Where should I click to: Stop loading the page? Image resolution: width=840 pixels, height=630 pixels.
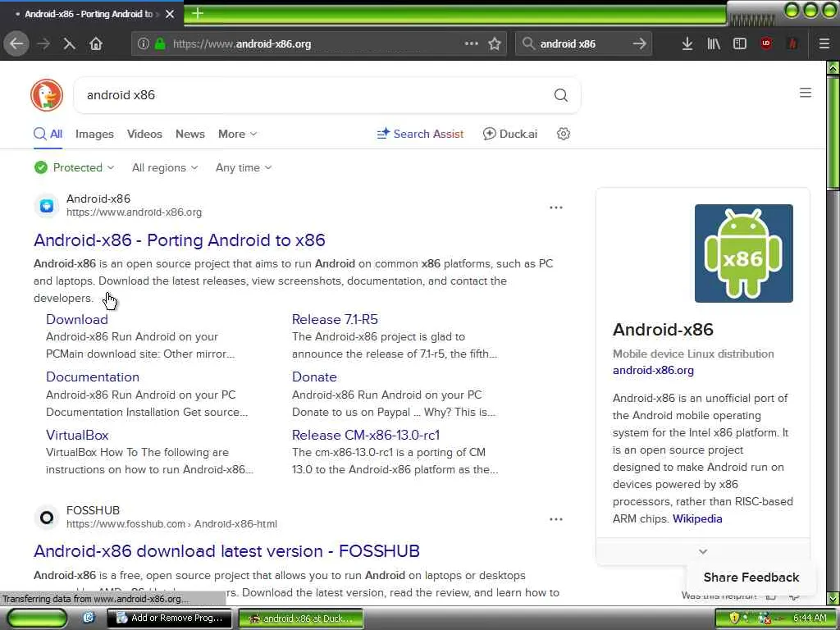[70, 44]
